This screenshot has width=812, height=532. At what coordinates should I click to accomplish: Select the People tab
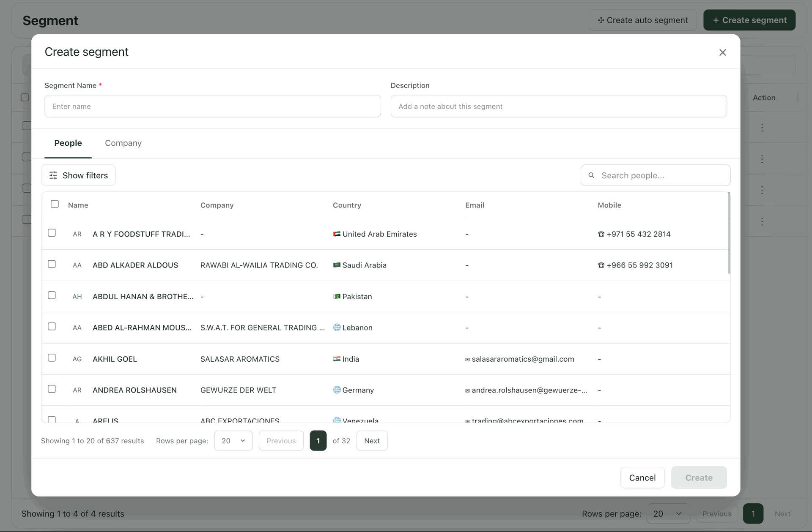pyautogui.click(x=68, y=143)
